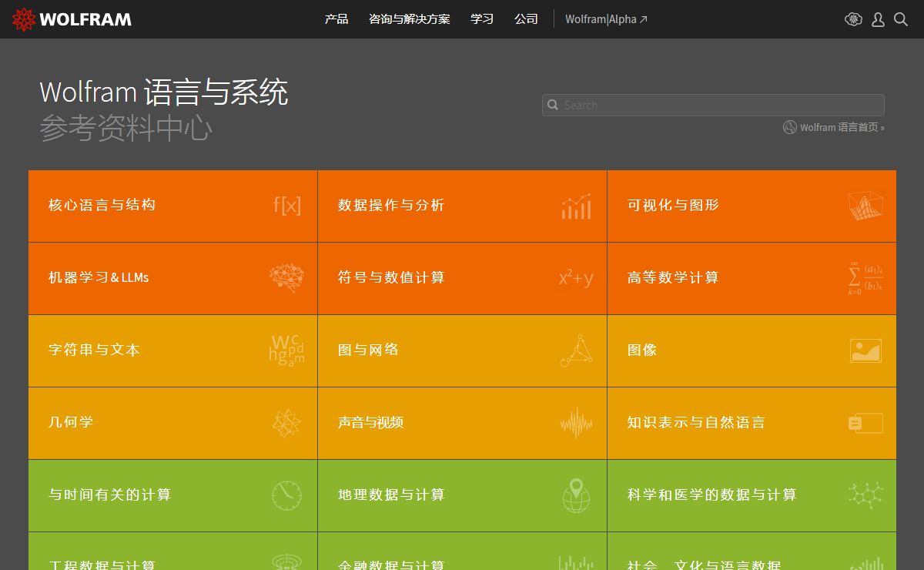Open the 产品 menu
This screenshot has height=570, width=924.
pos(336,19)
